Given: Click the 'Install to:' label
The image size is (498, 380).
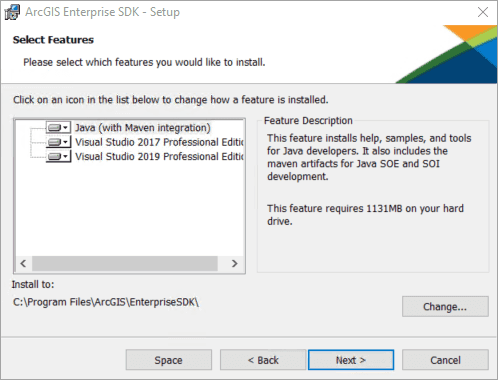Looking at the screenshot, I should click(x=33, y=284).
